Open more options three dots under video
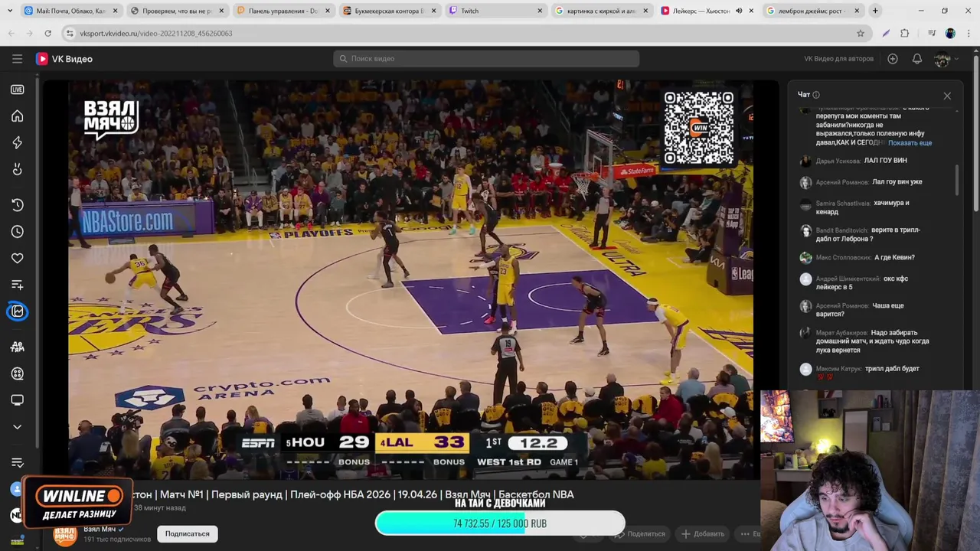This screenshot has height=551, width=980. coord(745,533)
